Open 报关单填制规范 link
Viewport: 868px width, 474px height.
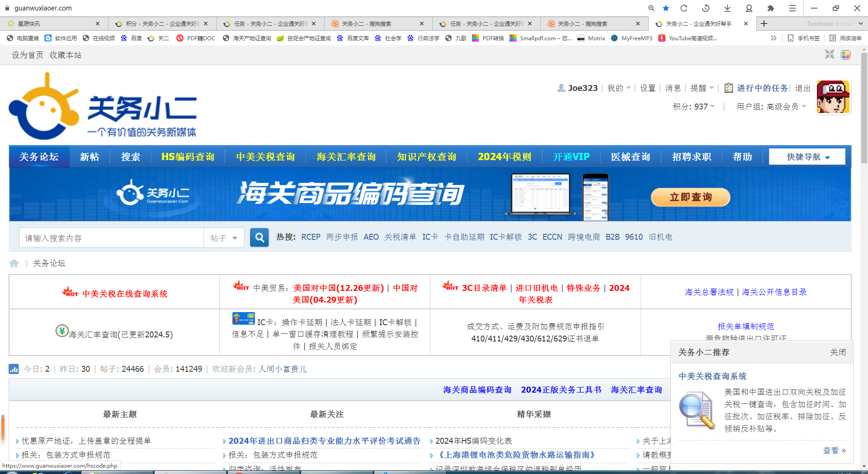(745, 326)
